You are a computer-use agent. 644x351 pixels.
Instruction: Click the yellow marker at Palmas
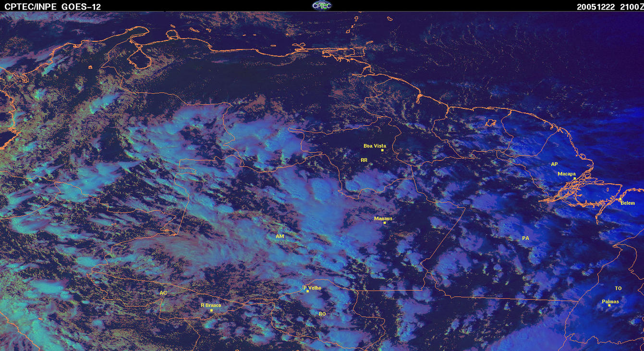[x=609, y=305]
